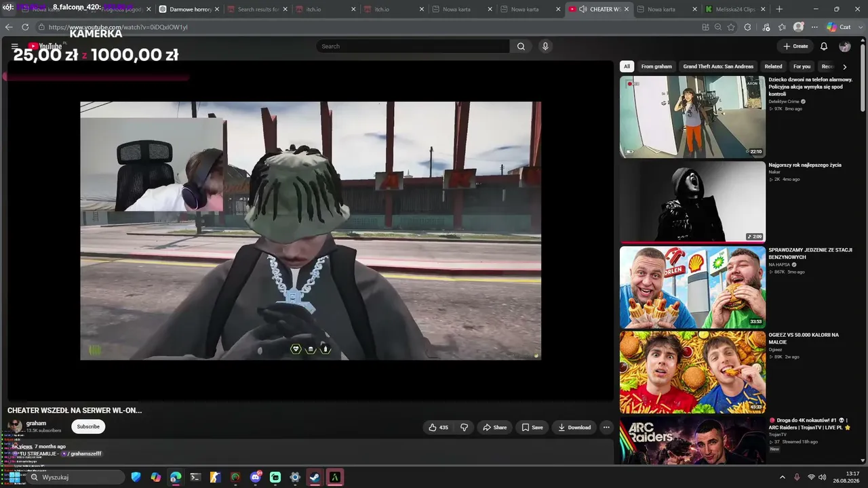Click the browser address bar URL
868x488 pixels.
click(118, 27)
